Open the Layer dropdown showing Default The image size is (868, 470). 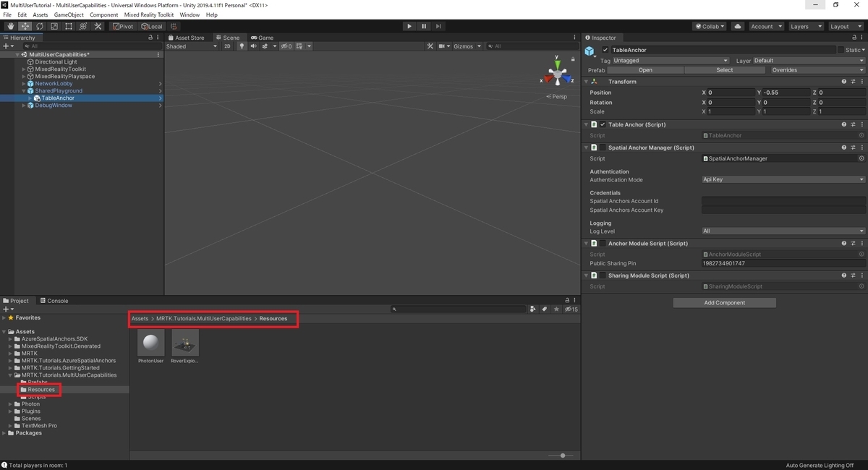(x=809, y=61)
